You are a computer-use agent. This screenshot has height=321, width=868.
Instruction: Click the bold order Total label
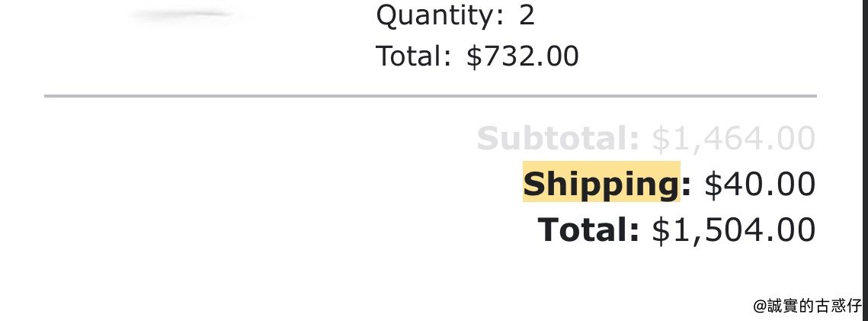tap(588, 230)
